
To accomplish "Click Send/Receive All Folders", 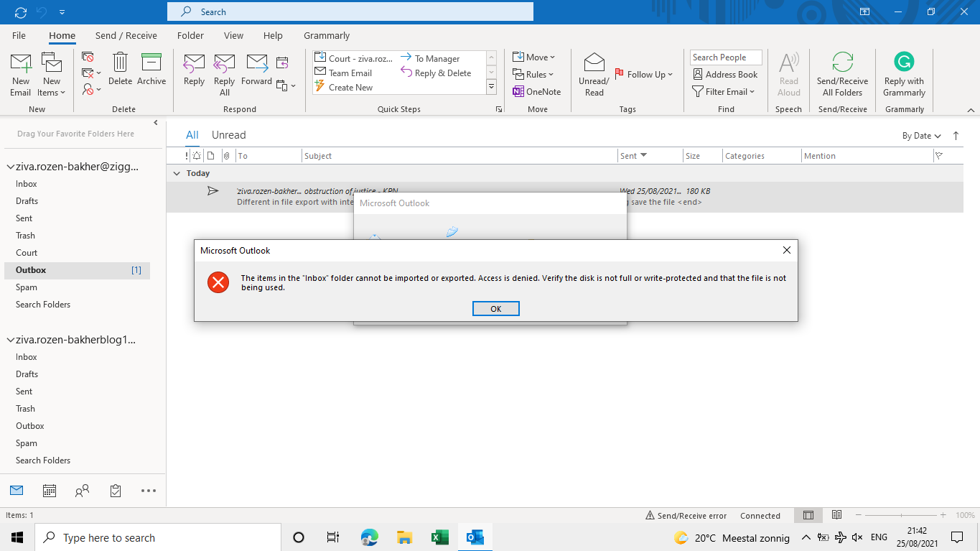I will tap(842, 75).
